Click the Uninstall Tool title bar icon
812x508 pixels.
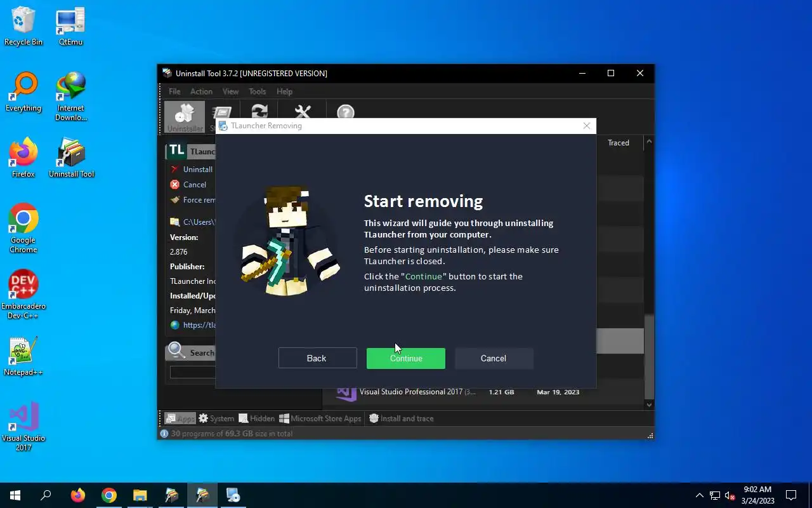point(167,73)
